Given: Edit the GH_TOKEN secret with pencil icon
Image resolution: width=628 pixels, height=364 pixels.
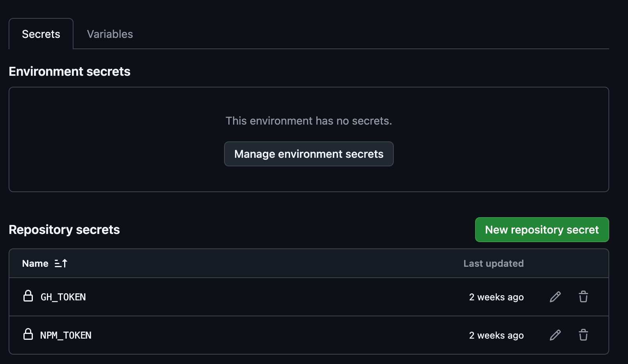Looking at the screenshot, I should point(555,297).
